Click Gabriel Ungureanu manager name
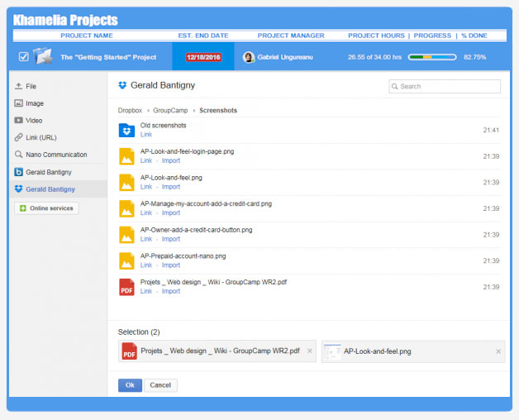This screenshot has height=420, width=519. pos(285,57)
